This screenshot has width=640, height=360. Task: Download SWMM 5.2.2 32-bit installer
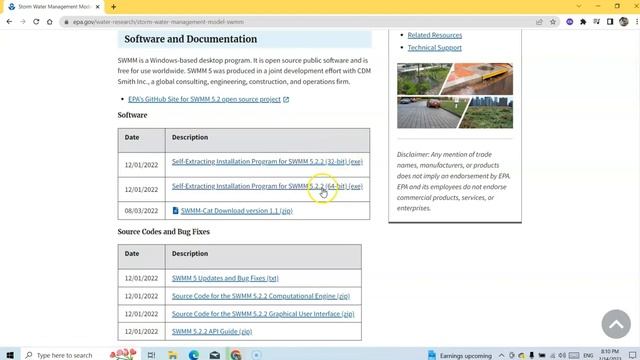[267, 162]
